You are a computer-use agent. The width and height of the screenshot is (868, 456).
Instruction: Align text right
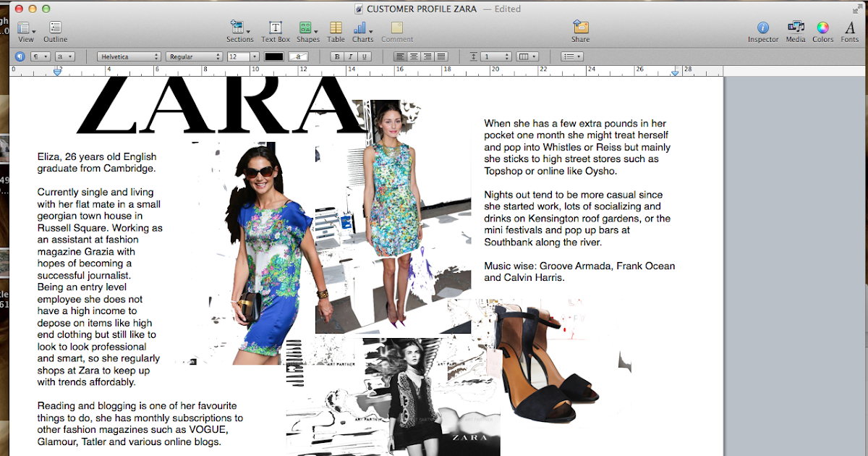[x=427, y=56]
